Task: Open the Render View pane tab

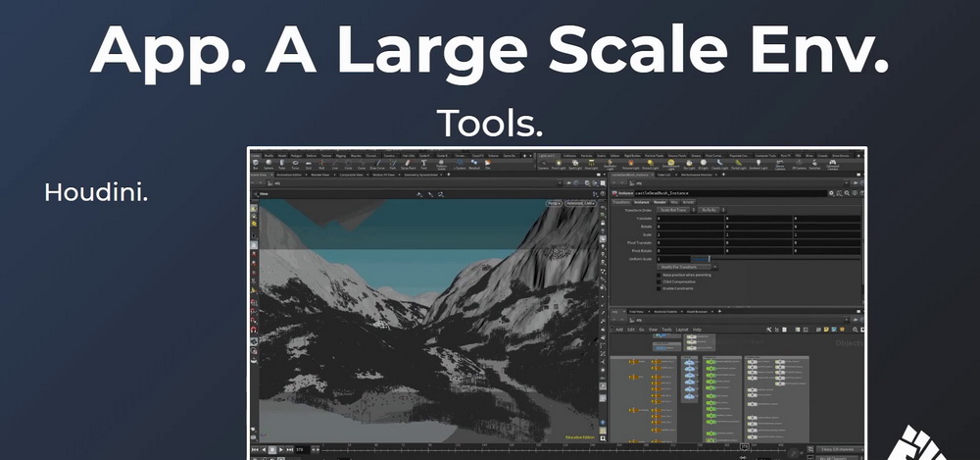Action: coord(320,175)
